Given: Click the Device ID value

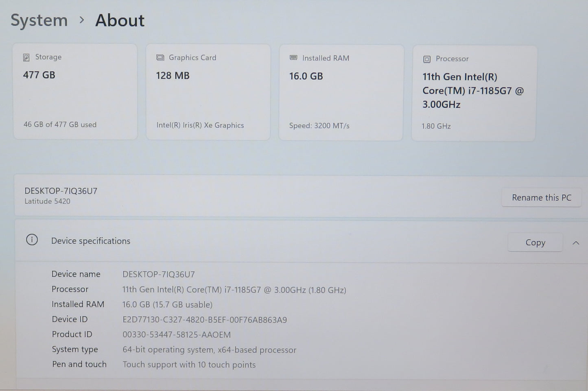Looking at the screenshot, I should click(x=204, y=320).
